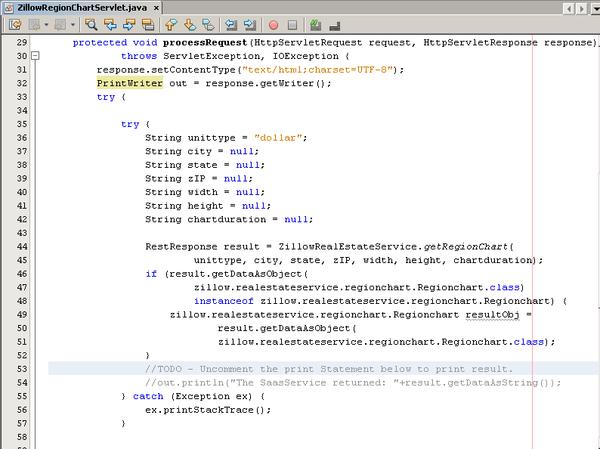Find previous occurrence toolbar icon
Viewport: 600px width, 449px height.
pyautogui.click(x=110, y=24)
